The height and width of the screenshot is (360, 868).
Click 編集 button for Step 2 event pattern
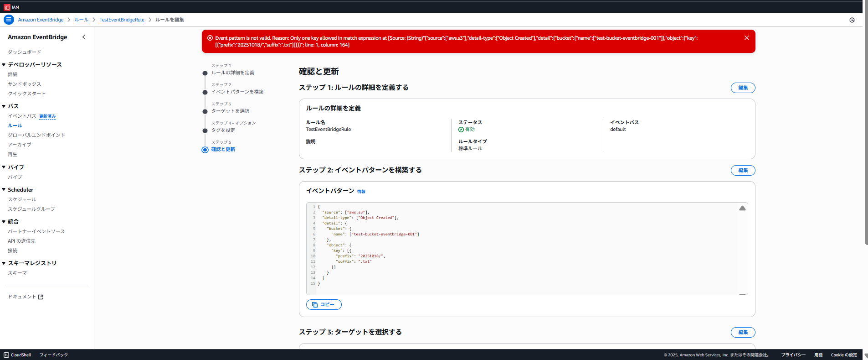pos(742,170)
